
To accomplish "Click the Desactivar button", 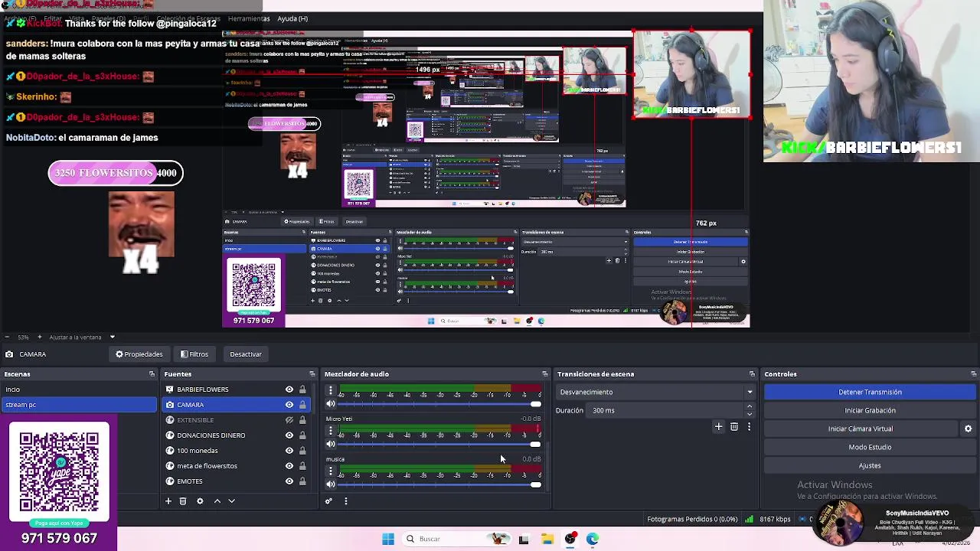I will (x=246, y=354).
